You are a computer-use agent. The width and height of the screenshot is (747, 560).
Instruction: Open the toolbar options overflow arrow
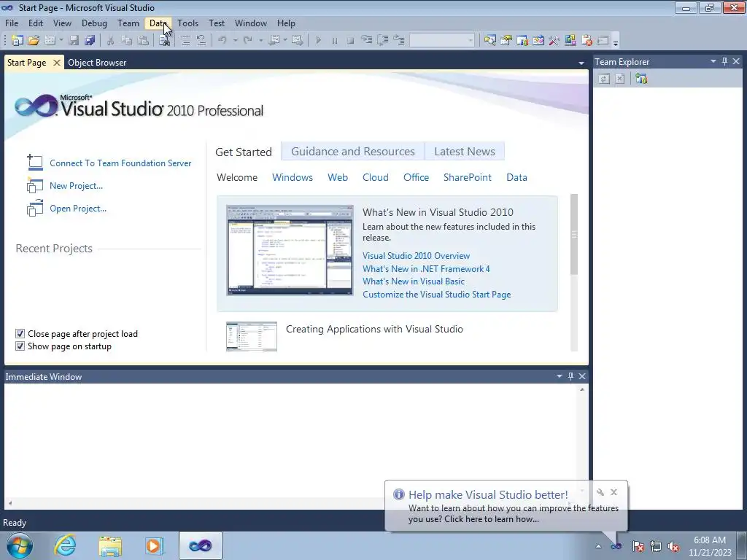click(616, 42)
